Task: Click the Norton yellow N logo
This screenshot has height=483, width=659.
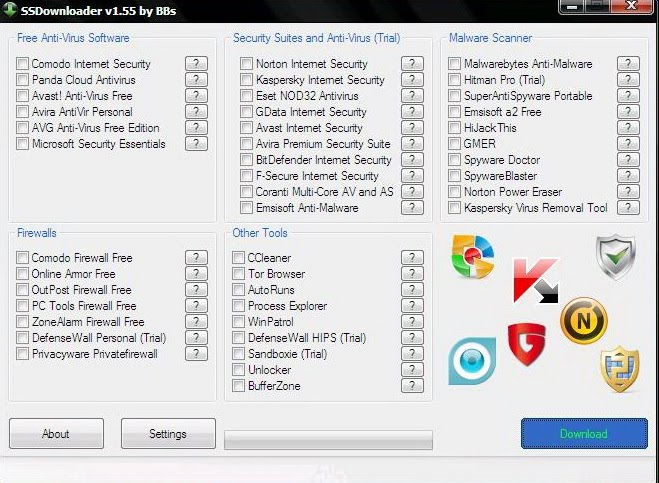Action: (584, 321)
